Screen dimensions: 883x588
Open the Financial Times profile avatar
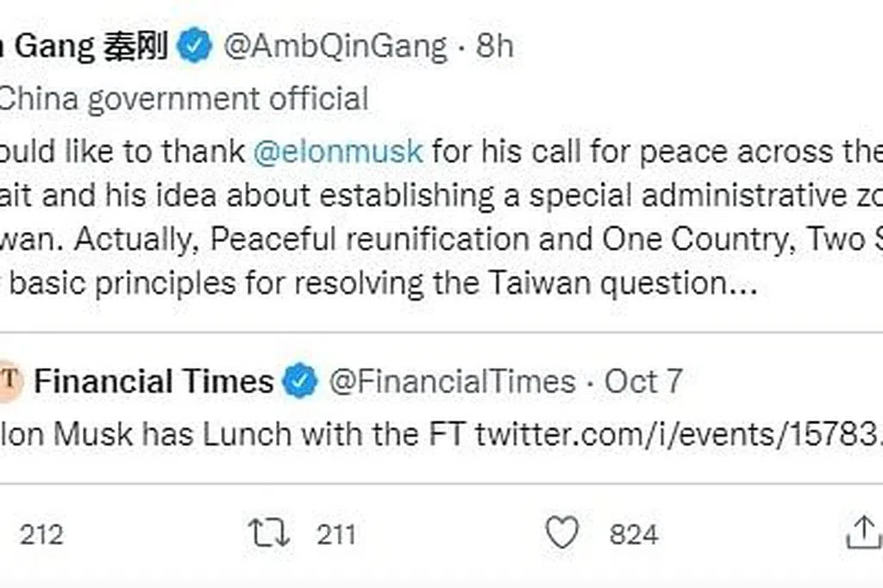[9, 381]
